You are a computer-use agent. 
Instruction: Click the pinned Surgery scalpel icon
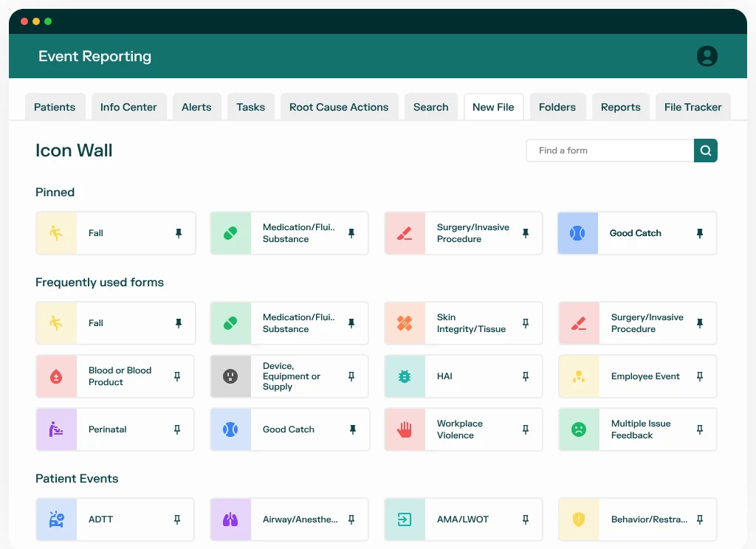click(405, 233)
